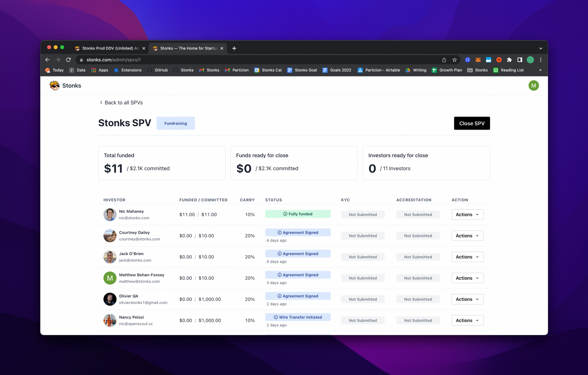Click Nic Mahaney's KYC Not Submitted badge
Screen dimensions: 588x375
(362, 214)
